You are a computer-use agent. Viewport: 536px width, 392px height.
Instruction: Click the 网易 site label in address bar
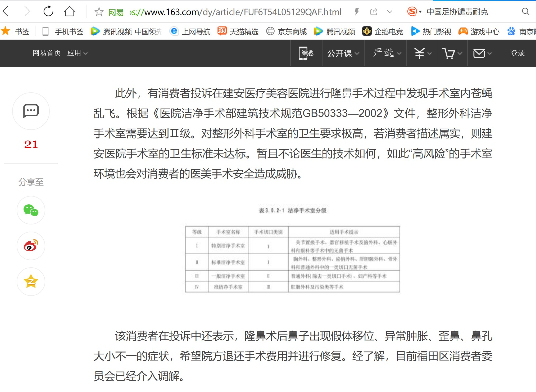pos(116,12)
